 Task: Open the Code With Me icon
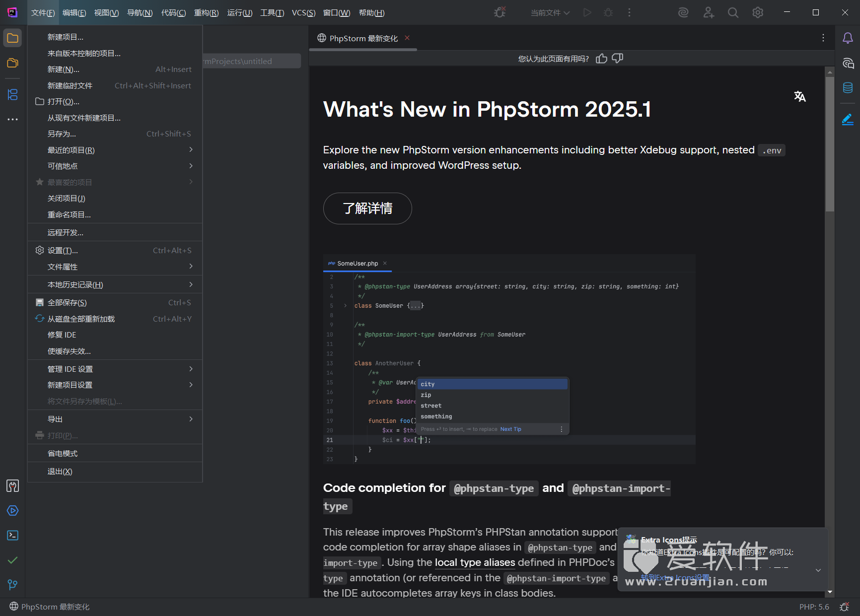tap(709, 12)
